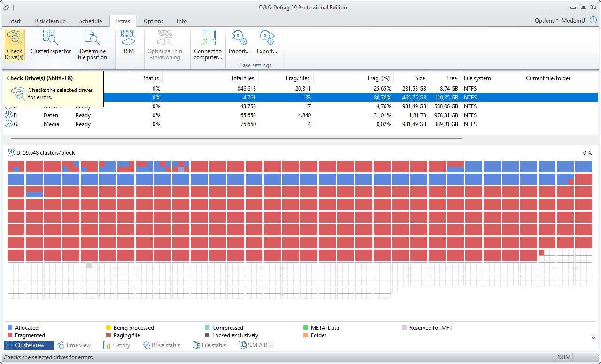Click the Reserved for MFT swatch

click(x=405, y=328)
